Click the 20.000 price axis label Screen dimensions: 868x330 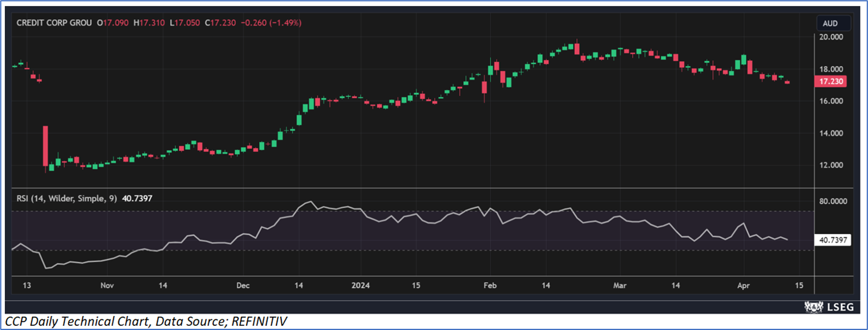click(x=832, y=37)
